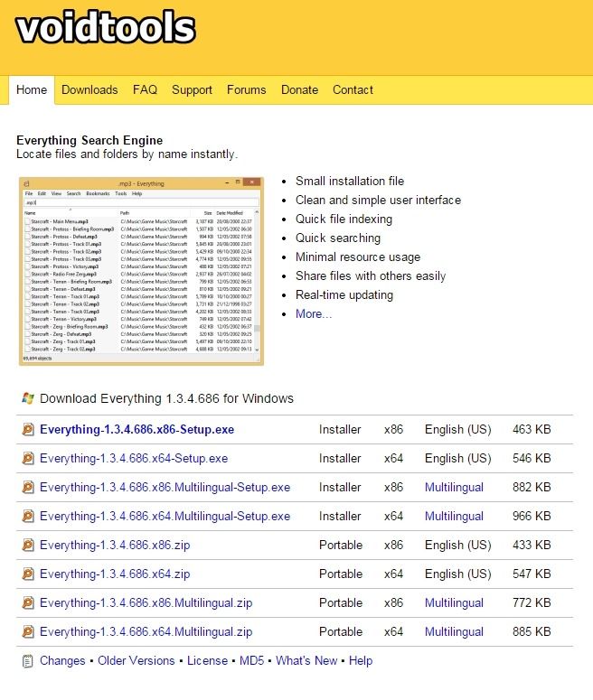This screenshot has width=593, height=700.
Task: Download Everything-1.3.4.686.x86.Multilingual.zip
Action: click(146, 603)
